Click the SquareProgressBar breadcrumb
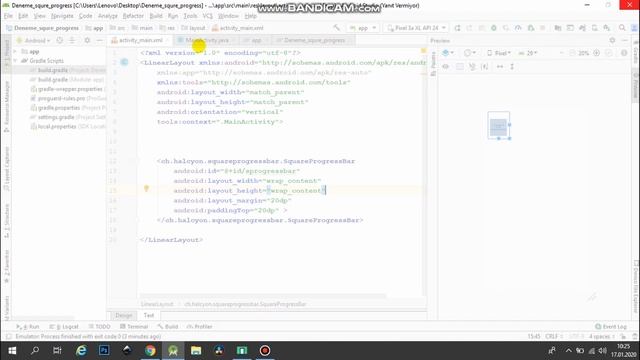Image resolution: width=640 pixels, height=360 pixels. pos(244,304)
